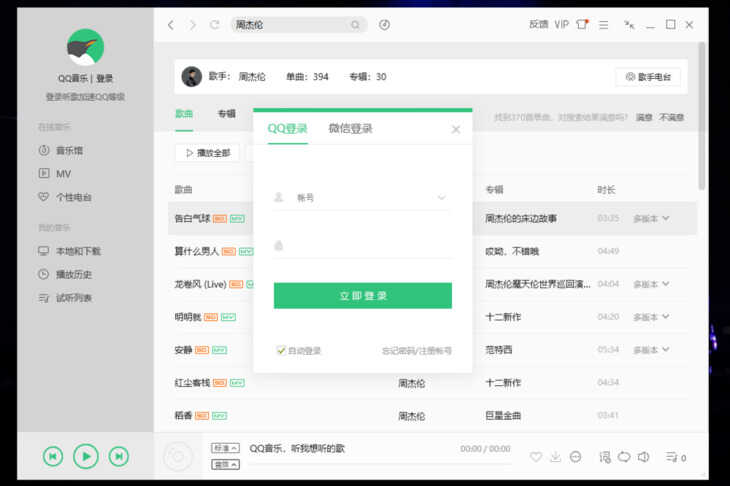Go to the previous track

(53, 456)
